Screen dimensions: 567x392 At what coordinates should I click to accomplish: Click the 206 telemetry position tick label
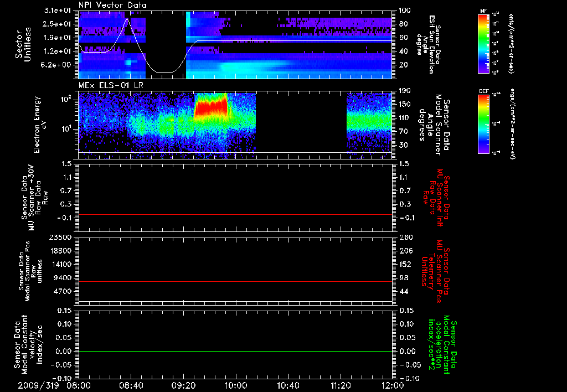[x=405, y=251]
